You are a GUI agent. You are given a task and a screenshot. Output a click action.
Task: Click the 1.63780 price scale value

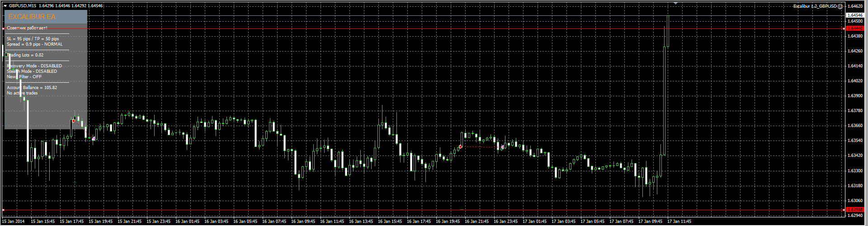(x=855, y=111)
